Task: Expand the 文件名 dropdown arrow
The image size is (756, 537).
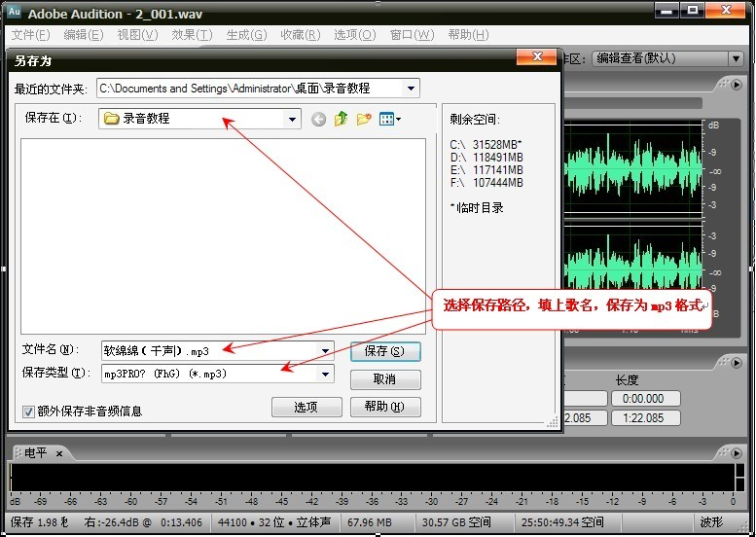Action: tap(325, 351)
